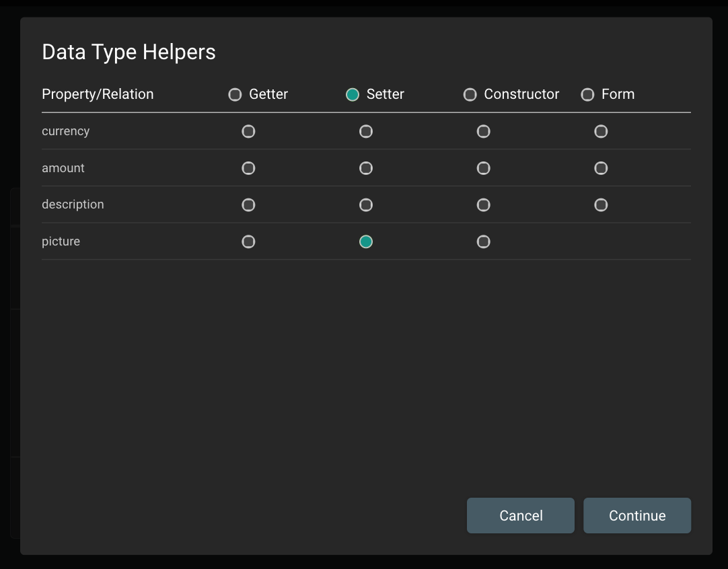This screenshot has height=569, width=728.
Task: Select Getter for the amount property
Action: tap(248, 168)
